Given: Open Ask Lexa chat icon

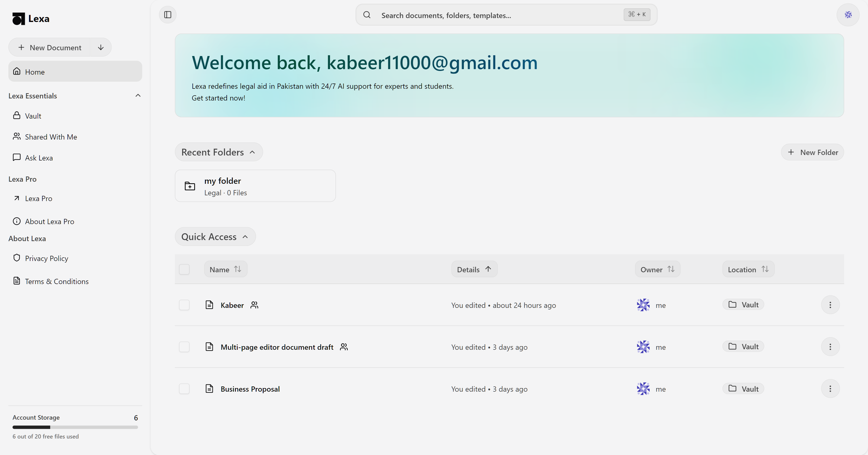Looking at the screenshot, I should (x=17, y=157).
